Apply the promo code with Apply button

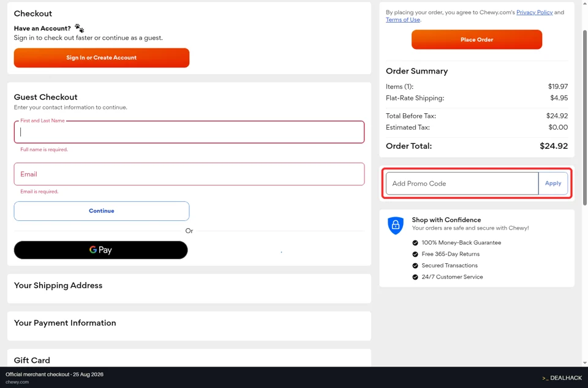[553, 184]
